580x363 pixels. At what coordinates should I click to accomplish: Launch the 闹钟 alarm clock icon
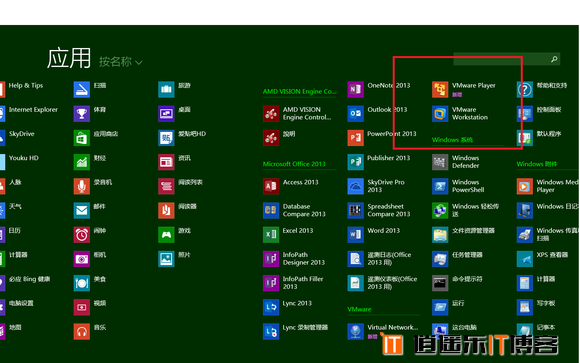[82, 235]
